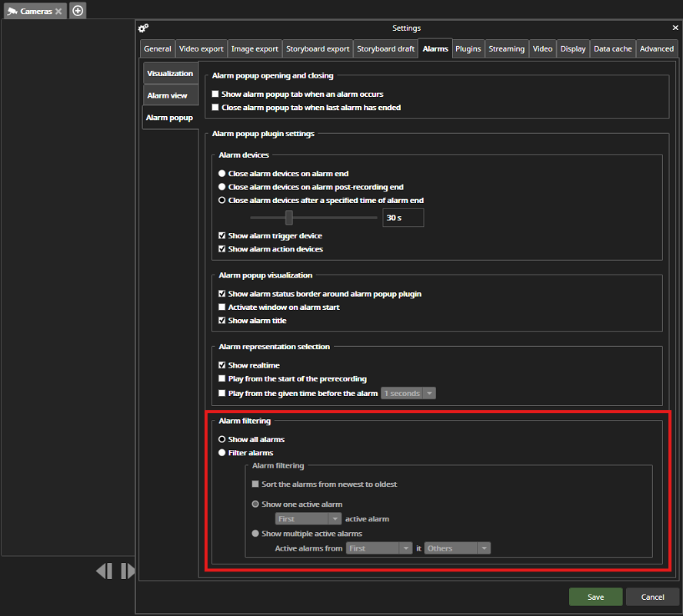683x616 pixels.
Task: Click the alarm end time slider handle
Action: pos(288,218)
